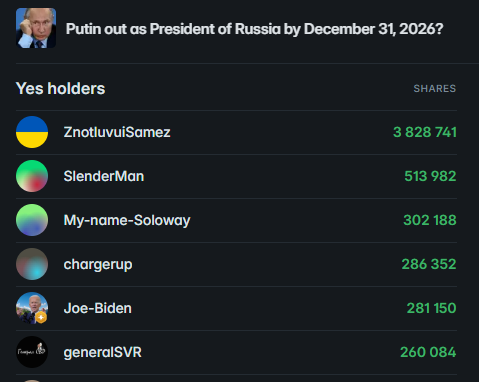The height and width of the screenshot is (382, 479).
Task: Select generalSVR's 260 084 shares value
Action: point(428,352)
